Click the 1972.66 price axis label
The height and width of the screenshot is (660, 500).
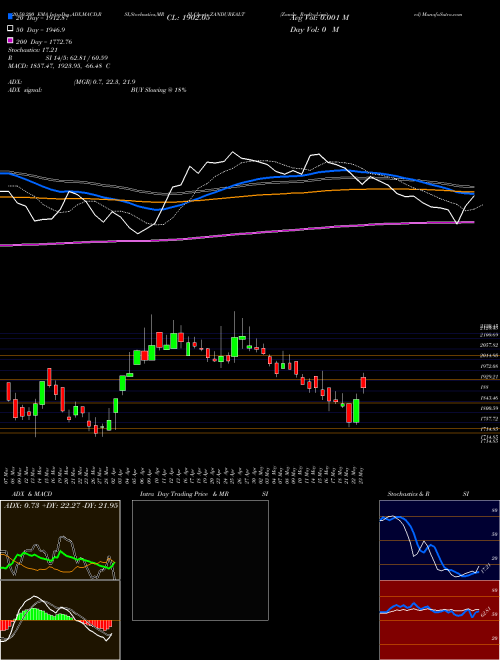pyautogui.click(x=489, y=366)
